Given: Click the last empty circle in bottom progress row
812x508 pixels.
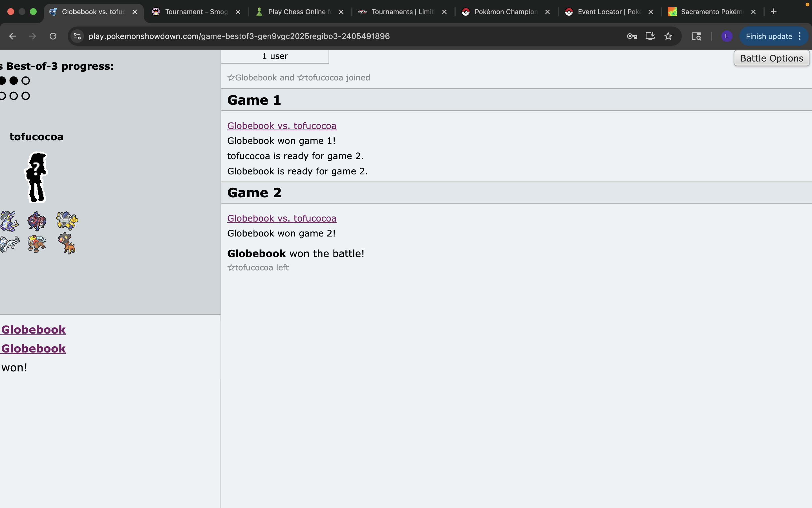Looking at the screenshot, I should (x=25, y=96).
